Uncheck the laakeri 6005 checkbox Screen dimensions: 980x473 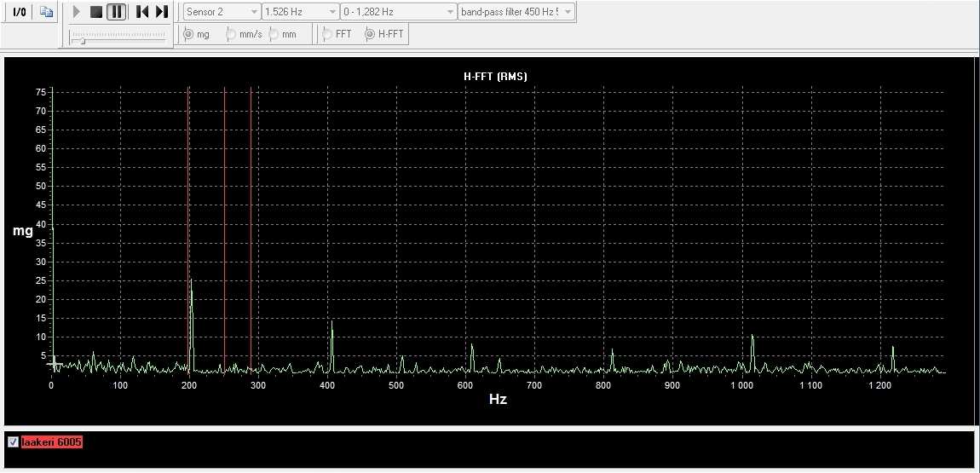pyautogui.click(x=13, y=442)
